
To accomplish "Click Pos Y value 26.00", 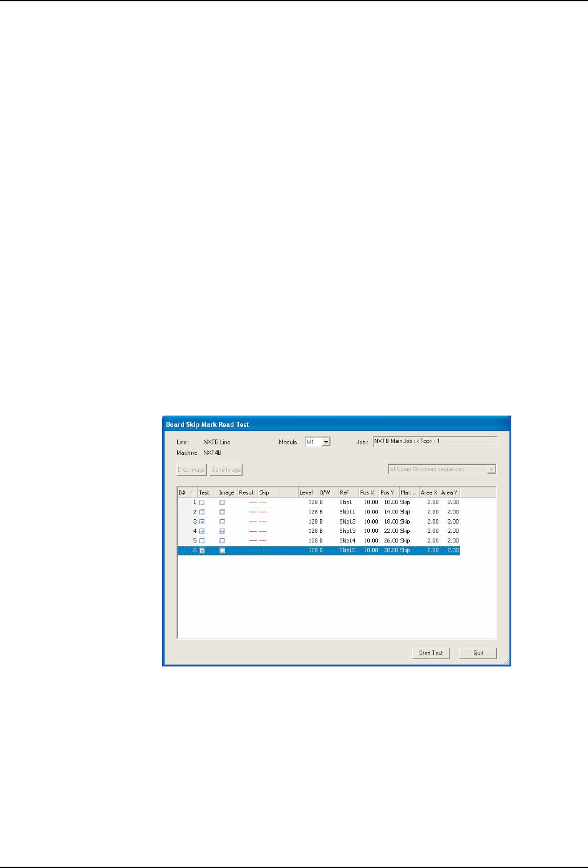I will click(391, 541).
